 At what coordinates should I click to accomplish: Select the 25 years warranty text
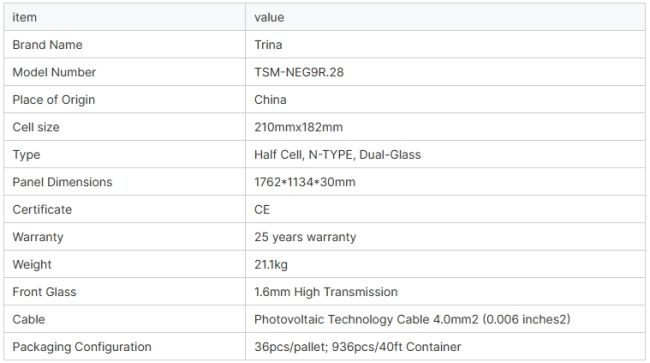pyautogui.click(x=305, y=237)
